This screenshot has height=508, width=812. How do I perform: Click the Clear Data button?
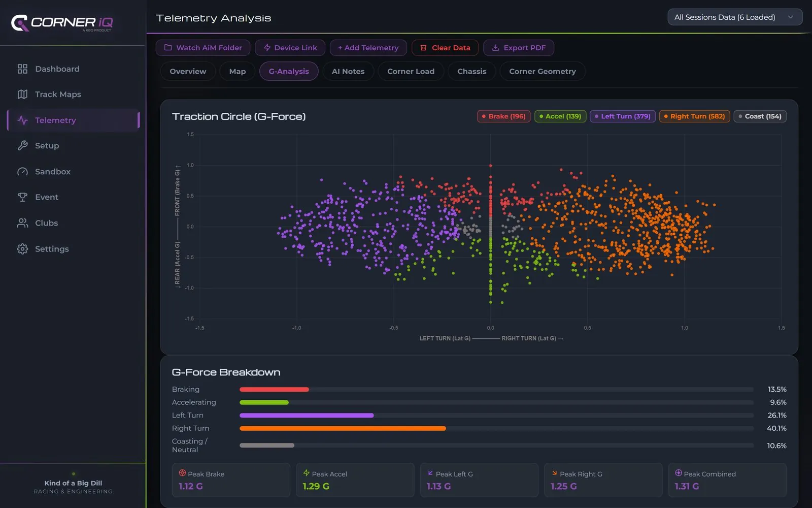445,48
